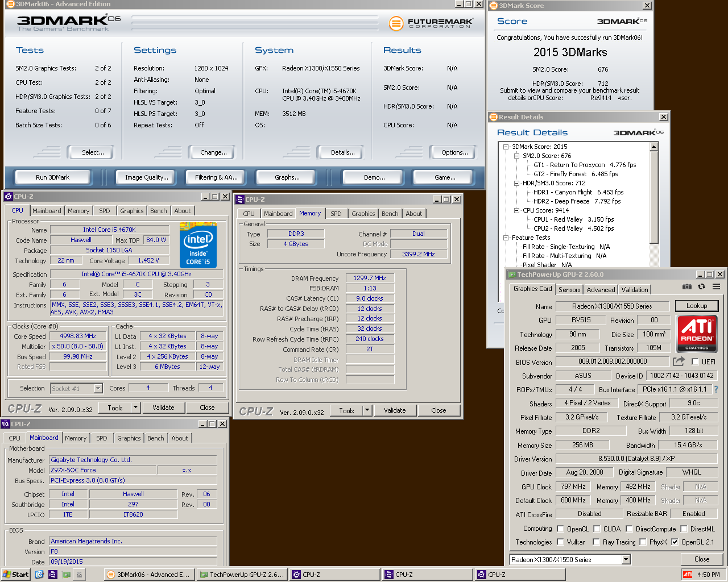Image resolution: width=728 pixels, height=582 pixels.
Task: Click the Futuremark Corporation logo
Action: tap(431, 23)
